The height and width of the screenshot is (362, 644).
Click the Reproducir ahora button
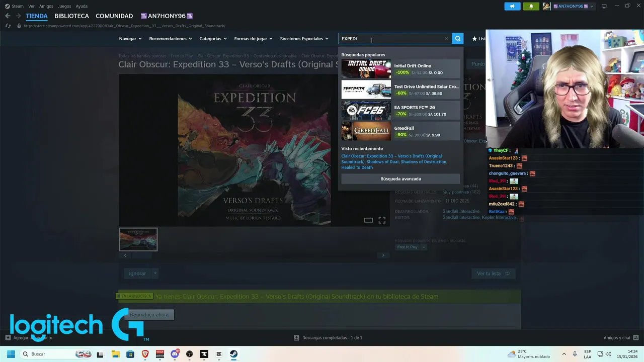149,315
